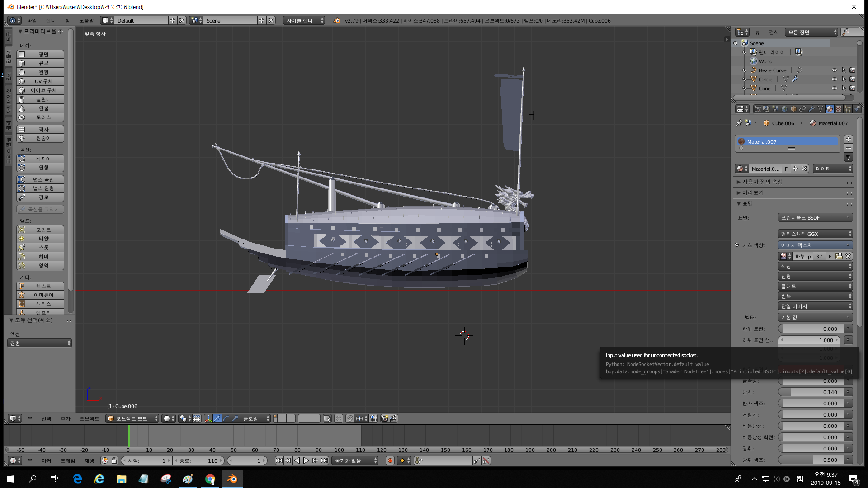Click the OpenGL render image camera icon
868x488 pixels.
click(384, 418)
